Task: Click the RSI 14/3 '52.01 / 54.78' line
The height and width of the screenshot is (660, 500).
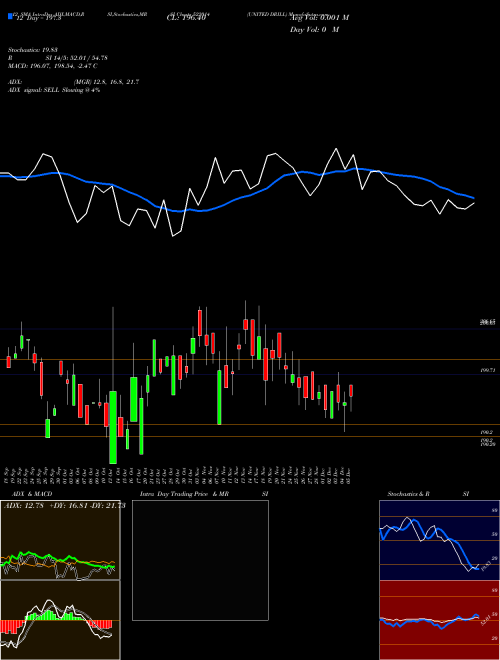Action: click(58, 58)
